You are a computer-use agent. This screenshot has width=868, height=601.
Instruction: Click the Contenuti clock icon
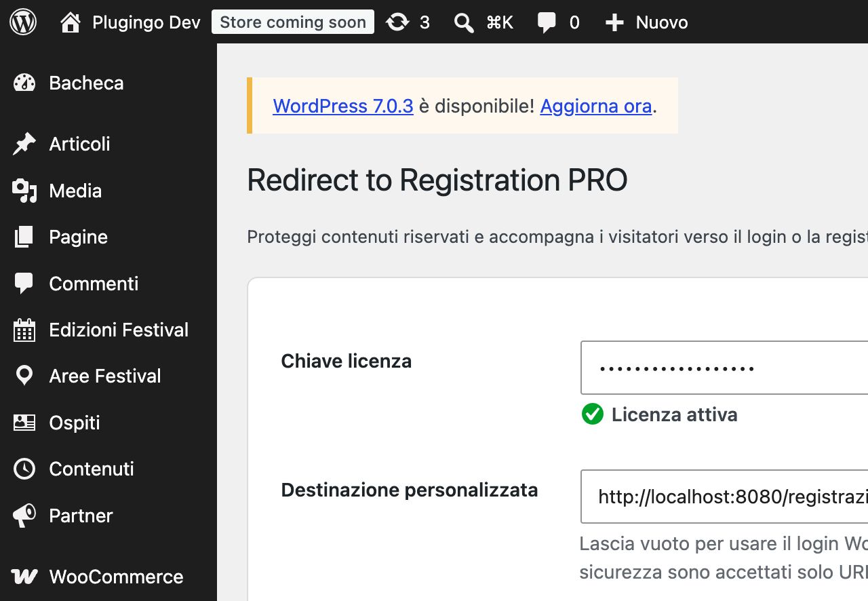pos(24,469)
